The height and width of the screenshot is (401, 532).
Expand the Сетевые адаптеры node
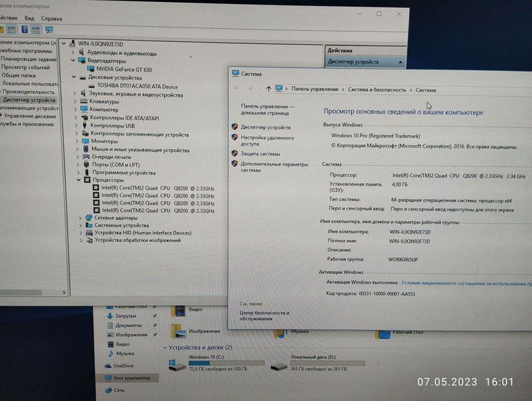pos(79,218)
